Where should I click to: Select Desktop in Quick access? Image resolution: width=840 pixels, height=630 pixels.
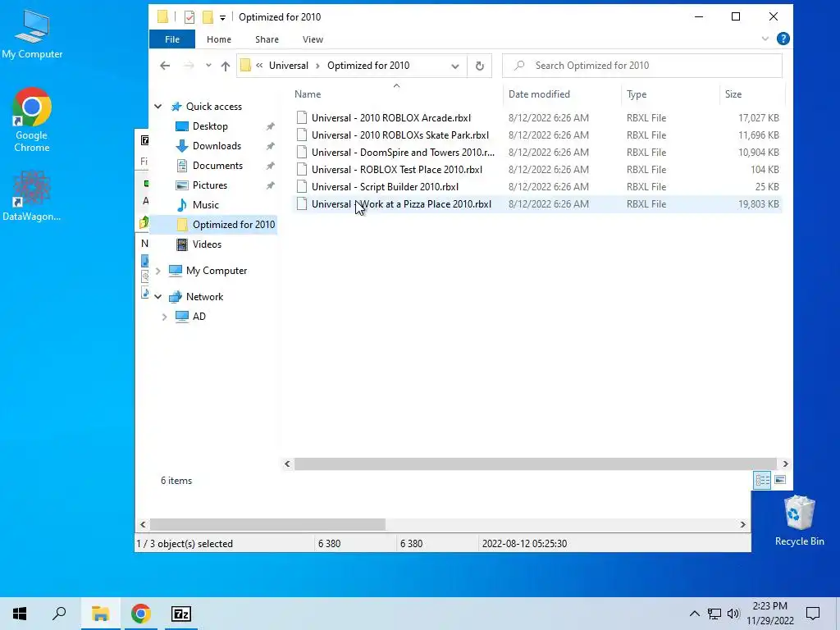(x=210, y=126)
